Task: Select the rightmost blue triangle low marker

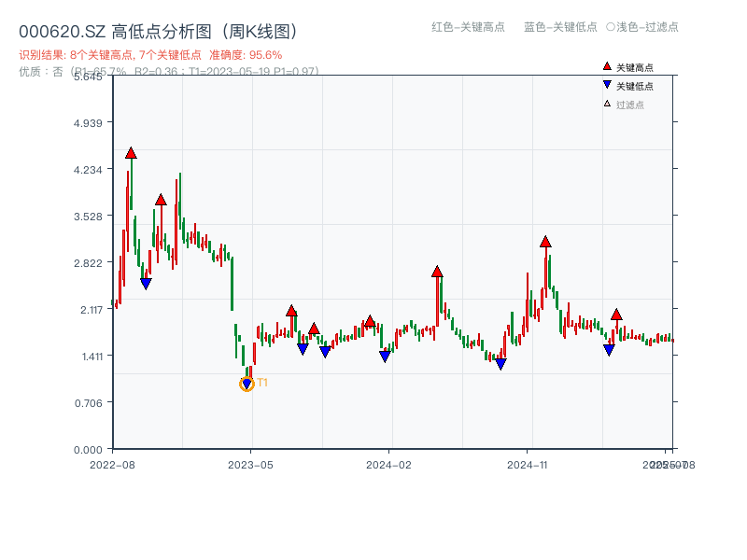Action: 610,351
